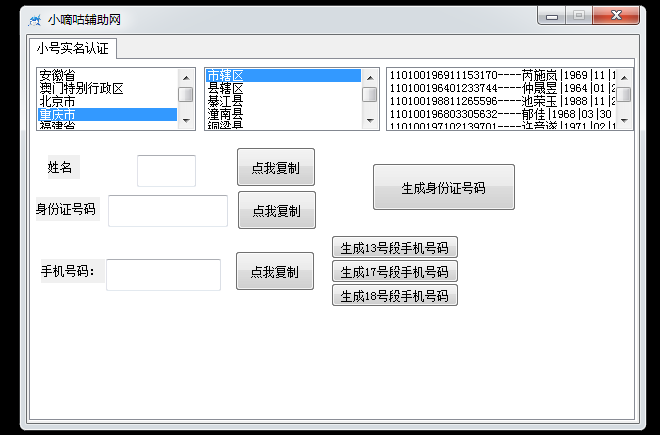Click the 姓名 name input field
The height and width of the screenshot is (435, 660).
(x=166, y=170)
